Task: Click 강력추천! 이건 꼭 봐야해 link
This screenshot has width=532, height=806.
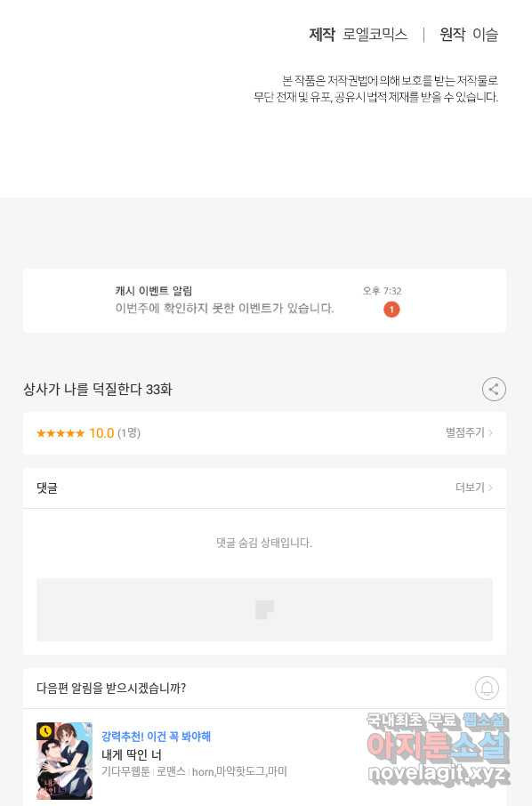Action: click(157, 736)
